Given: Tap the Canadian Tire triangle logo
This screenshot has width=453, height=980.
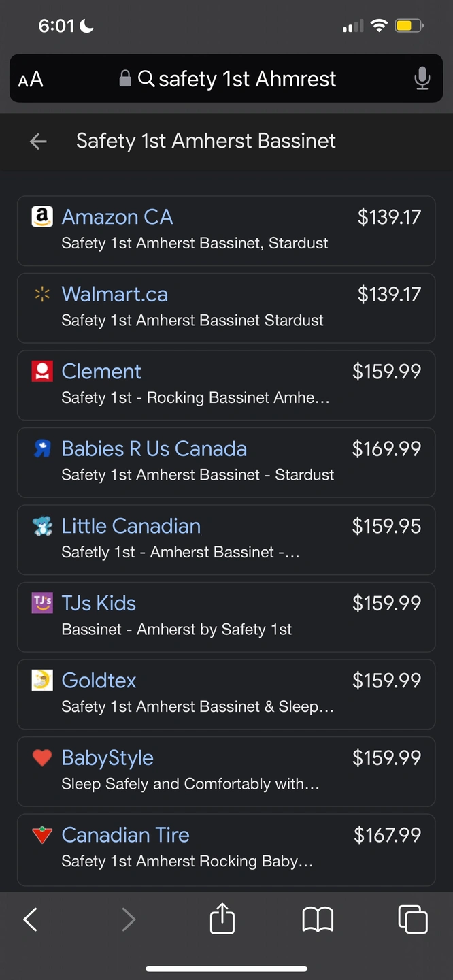Looking at the screenshot, I should pos(42,835).
